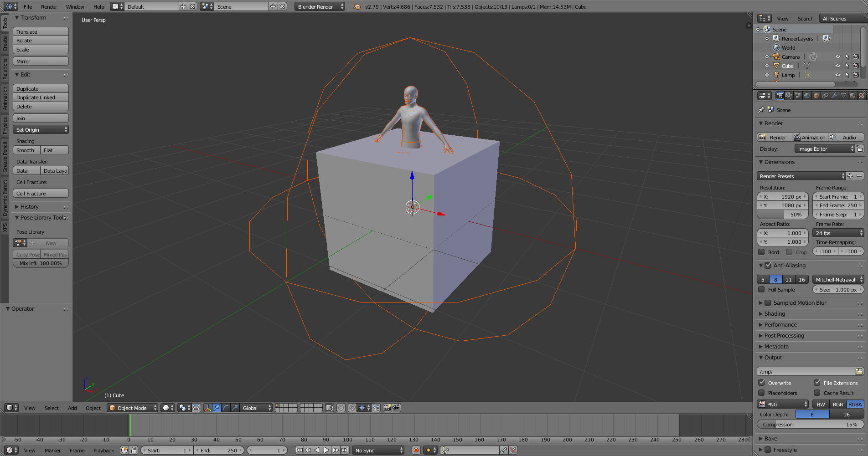Toggle Cube renderability camera icon
This screenshot has height=456, width=868.
coord(856,66)
